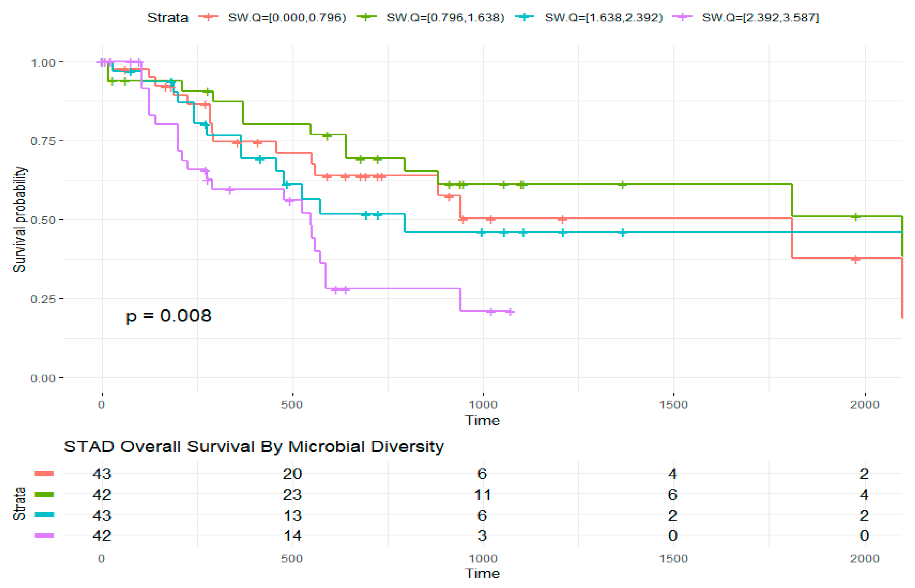Click the last purple censor mark near time 1075

[x=510, y=312]
